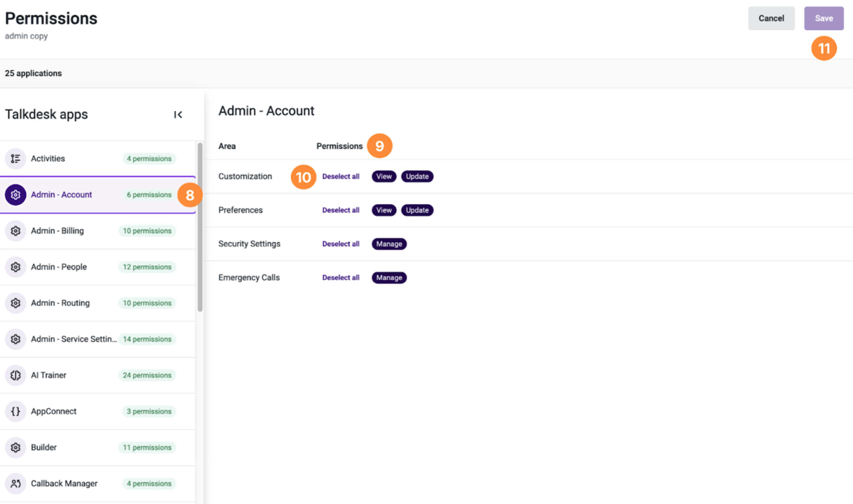The image size is (853, 504).
Task: Deselect all Emergency Calls permissions
Action: [341, 278]
